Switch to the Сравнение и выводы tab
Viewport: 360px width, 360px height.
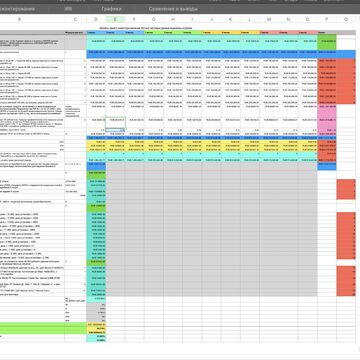click(x=173, y=9)
